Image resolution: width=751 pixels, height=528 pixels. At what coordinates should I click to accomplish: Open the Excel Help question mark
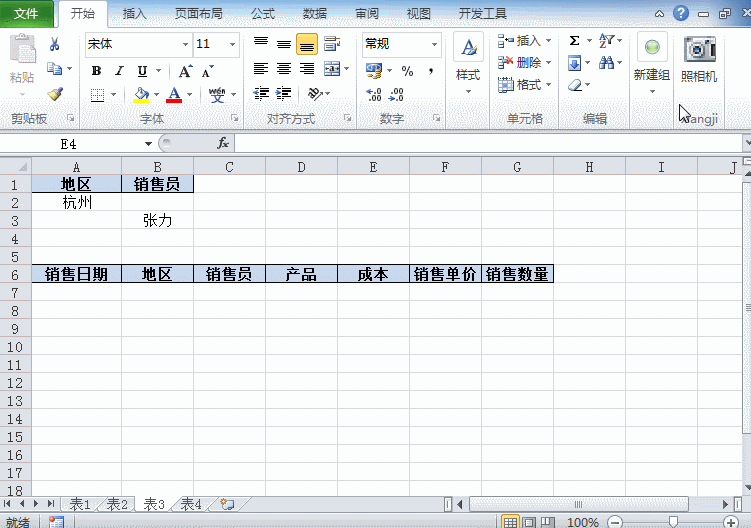coord(681,13)
